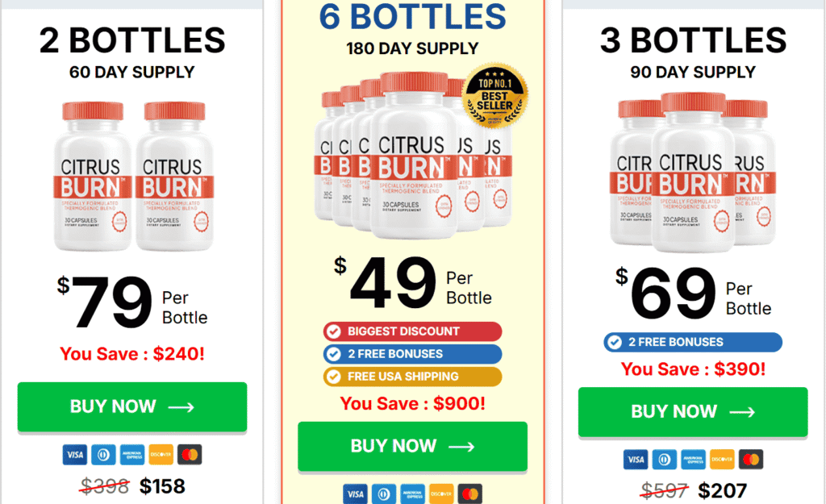Click the Visa icon under the 3 Bottles plan
Viewport: 826px width, 504px height.
[x=635, y=459]
